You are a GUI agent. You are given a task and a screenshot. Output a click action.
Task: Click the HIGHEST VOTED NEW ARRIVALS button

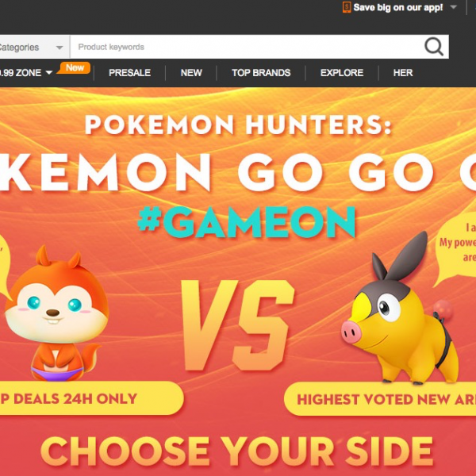click(380, 399)
